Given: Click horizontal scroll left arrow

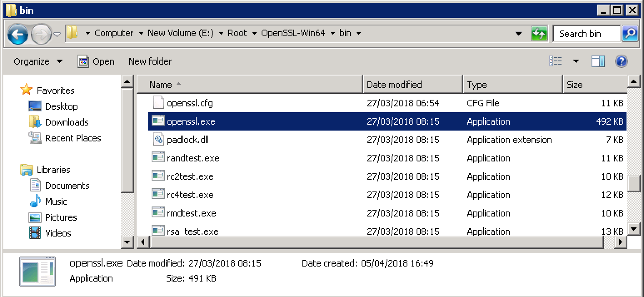Looking at the screenshot, I should pyautogui.click(x=143, y=242).
